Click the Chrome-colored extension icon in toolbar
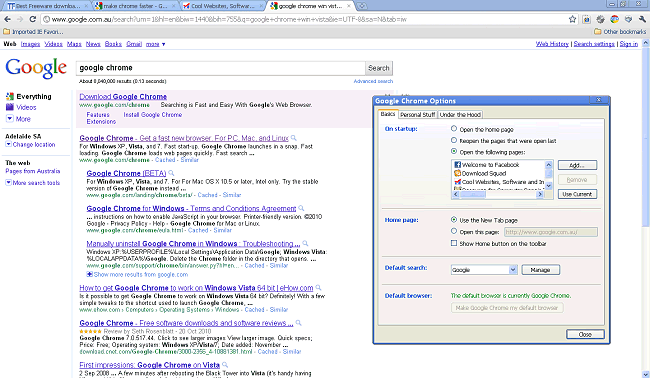This screenshot has height=378, width=650. [x=614, y=19]
